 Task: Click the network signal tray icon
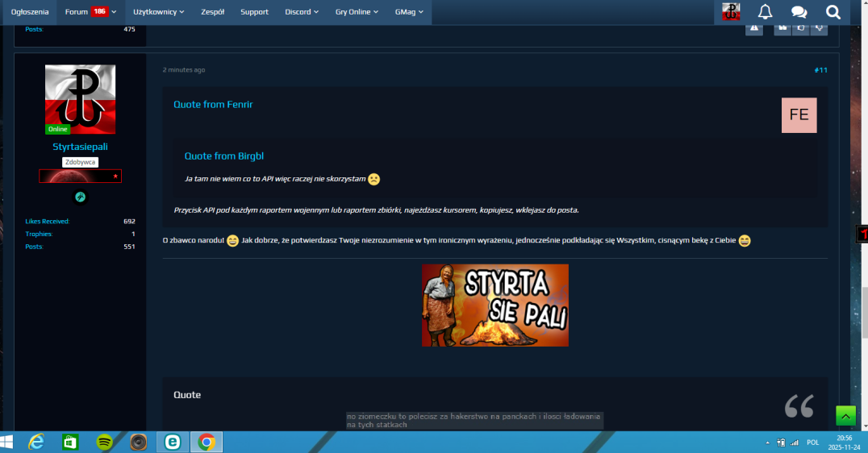point(795,443)
